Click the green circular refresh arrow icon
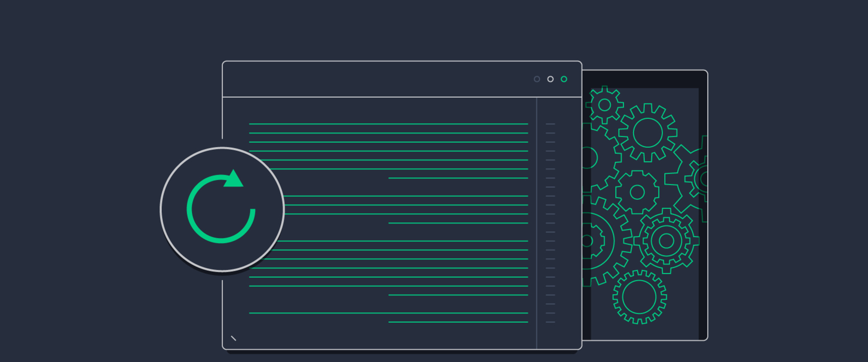Screen dimensions: 868x362 (x=221, y=207)
